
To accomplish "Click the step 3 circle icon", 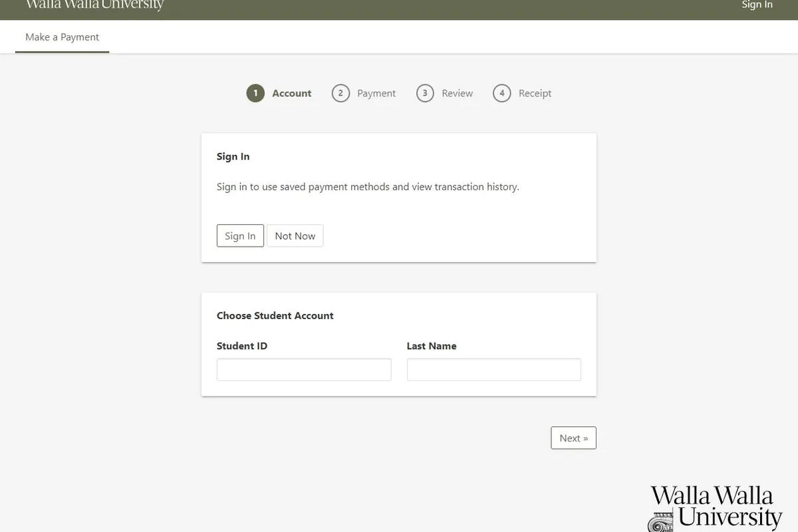I will 425,93.
